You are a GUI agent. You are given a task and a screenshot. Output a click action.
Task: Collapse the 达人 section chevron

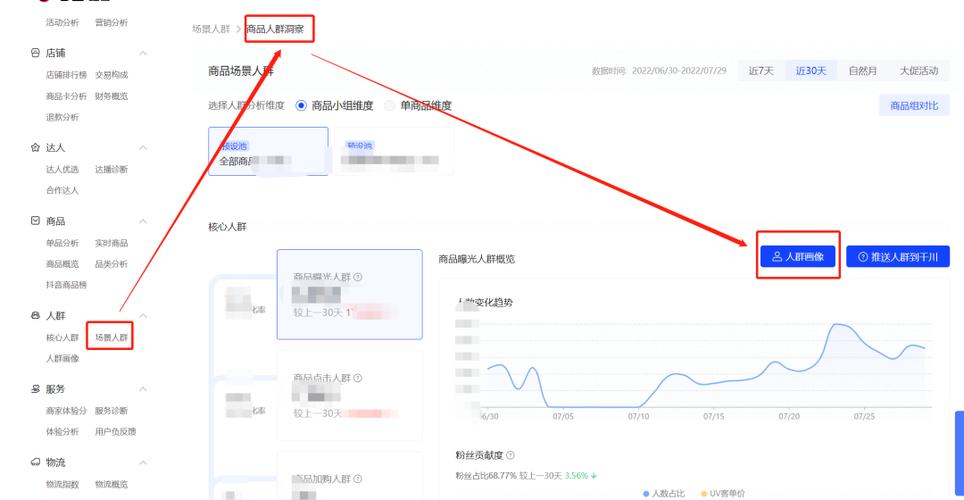(x=143, y=148)
